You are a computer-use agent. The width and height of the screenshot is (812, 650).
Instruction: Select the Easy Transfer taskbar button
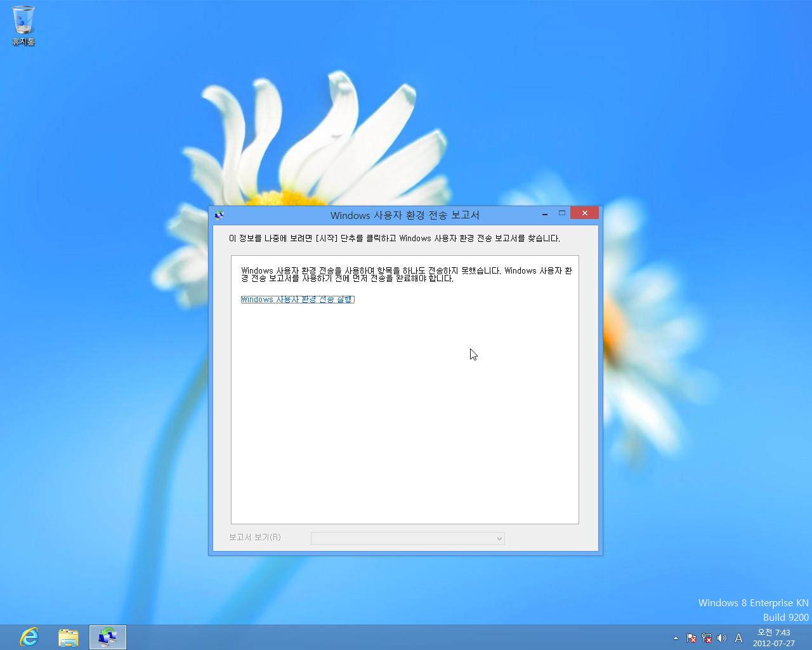click(108, 637)
